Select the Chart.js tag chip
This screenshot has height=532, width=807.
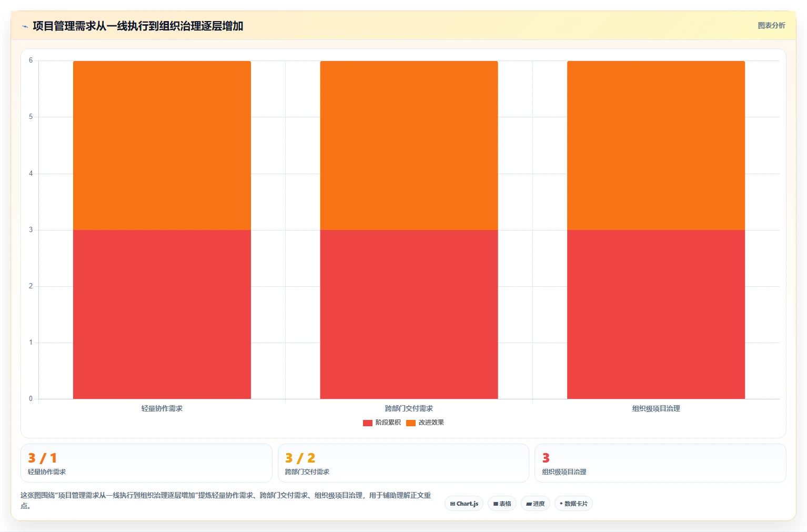coord(464,504)
